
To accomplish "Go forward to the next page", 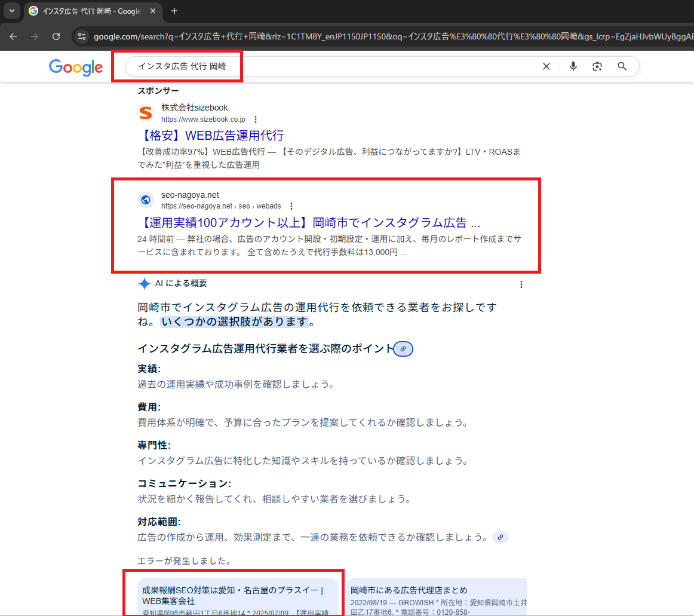I will [35, 36].
